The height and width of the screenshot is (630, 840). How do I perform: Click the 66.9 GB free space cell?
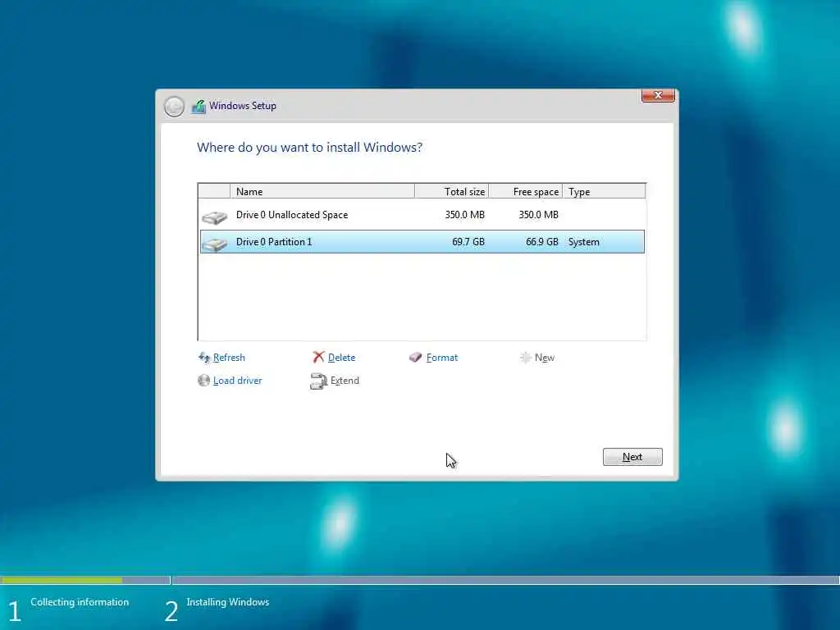(x=541, y=242)
